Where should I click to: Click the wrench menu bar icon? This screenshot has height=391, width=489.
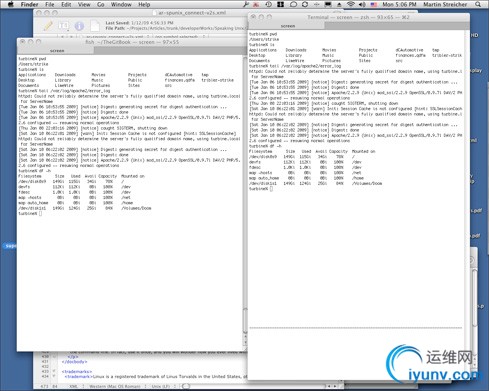tap(246, 4)
